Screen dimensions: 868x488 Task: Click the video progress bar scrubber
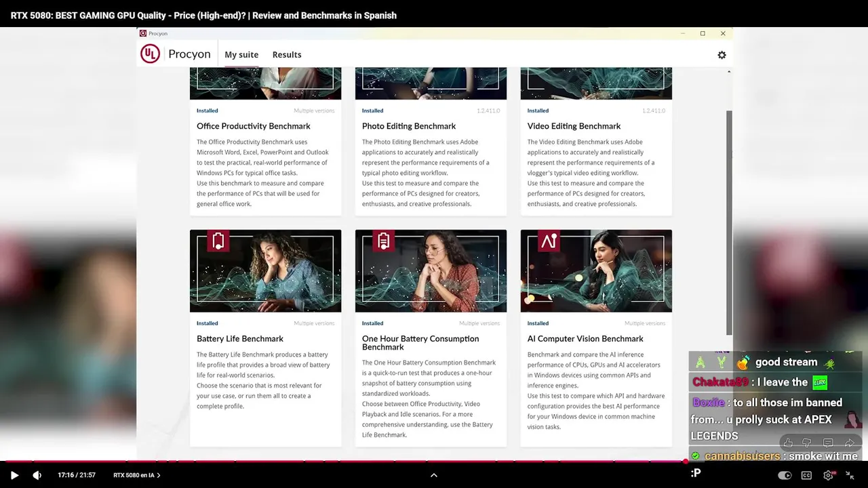(685, 462)
